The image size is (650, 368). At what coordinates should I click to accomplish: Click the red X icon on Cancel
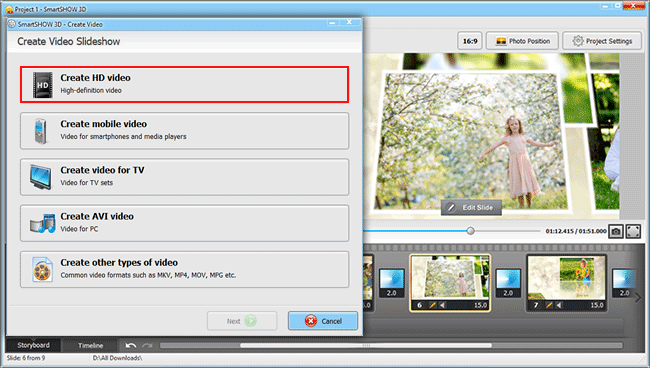tap(310, 321)
